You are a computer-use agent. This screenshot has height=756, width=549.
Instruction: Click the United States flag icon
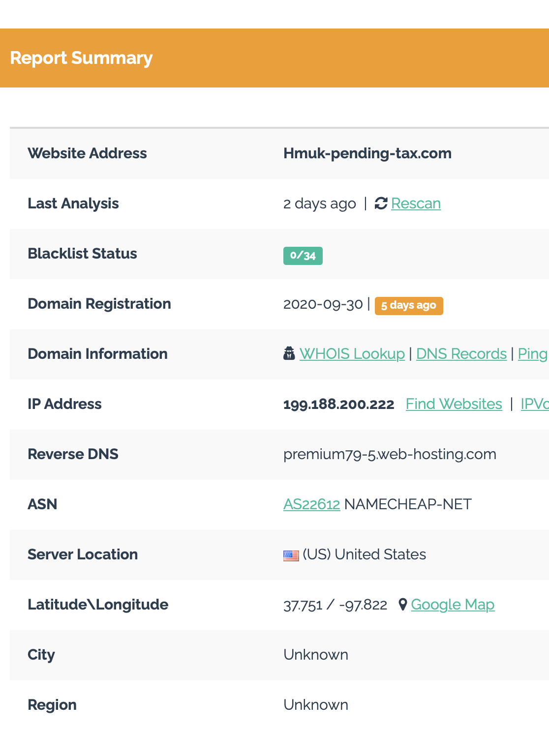pos(291,555)
